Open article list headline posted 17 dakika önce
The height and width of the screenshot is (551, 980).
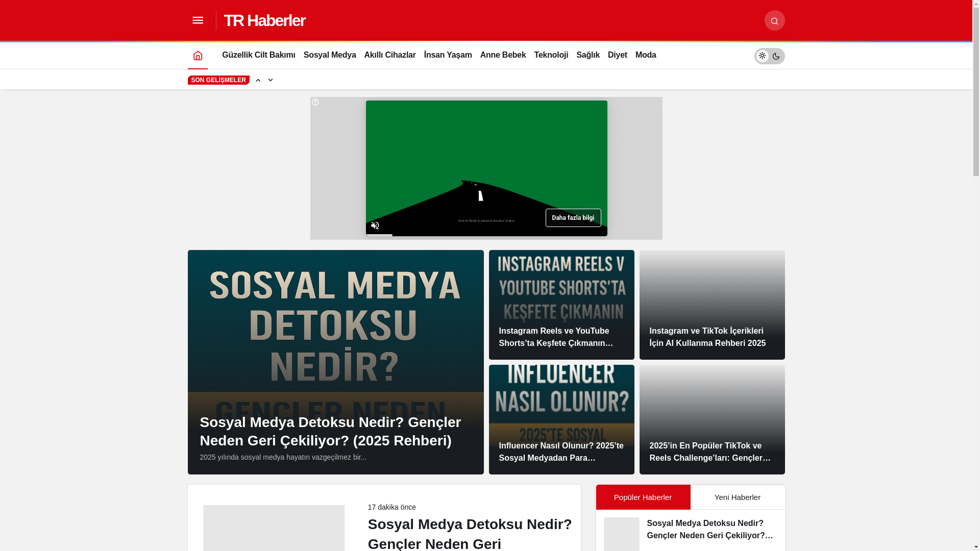click(x=470, y=534)
